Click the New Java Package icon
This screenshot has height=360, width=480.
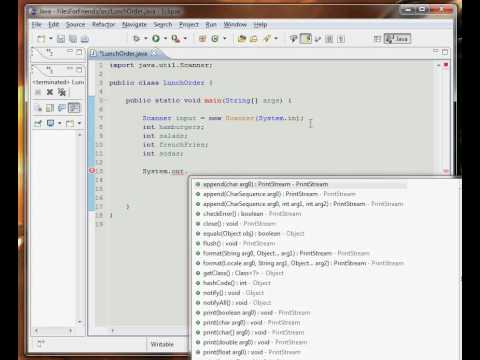point(202,39)
